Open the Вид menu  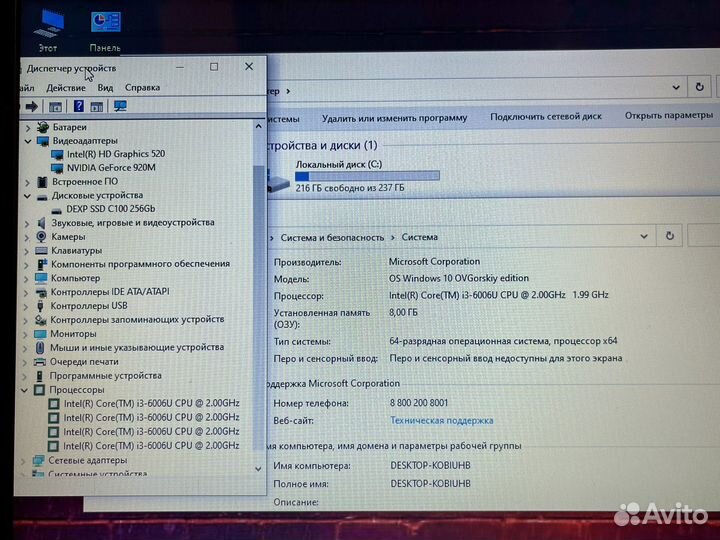click(105, 88)
